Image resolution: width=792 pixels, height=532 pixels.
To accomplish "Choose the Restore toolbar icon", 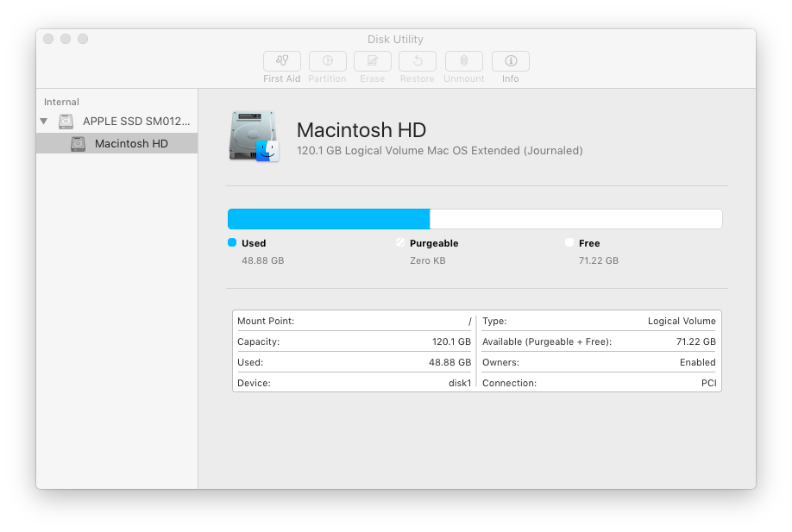I will click(x=418, y=61).
